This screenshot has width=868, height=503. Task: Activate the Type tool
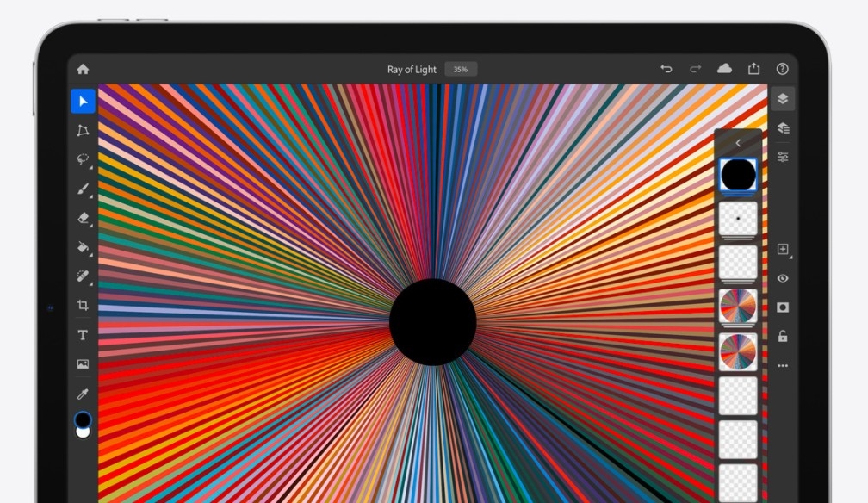(x=83, y=334)
